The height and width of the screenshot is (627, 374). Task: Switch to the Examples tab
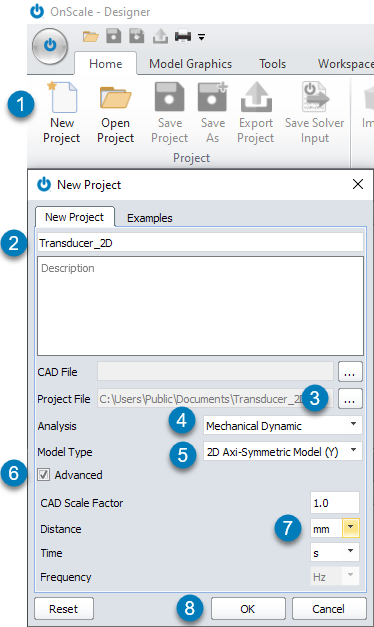tap(150, 218)
